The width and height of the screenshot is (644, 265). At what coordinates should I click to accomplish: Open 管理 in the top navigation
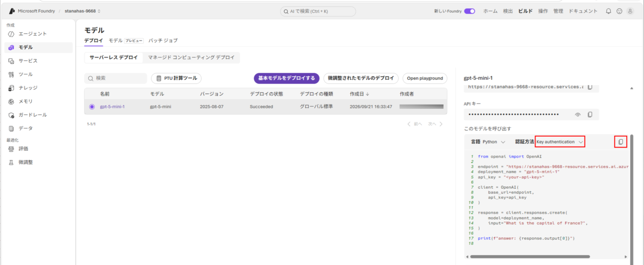558,11
